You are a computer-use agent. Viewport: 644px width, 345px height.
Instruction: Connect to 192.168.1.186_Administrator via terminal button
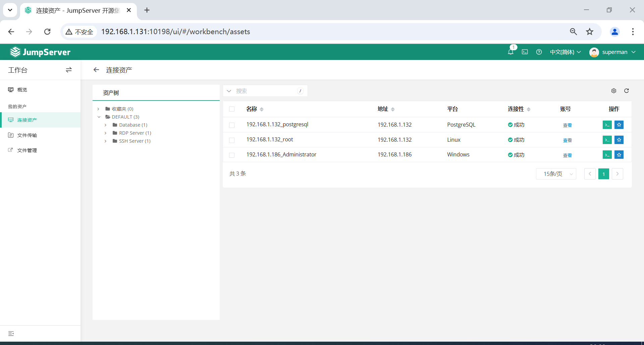click(607, 154)
